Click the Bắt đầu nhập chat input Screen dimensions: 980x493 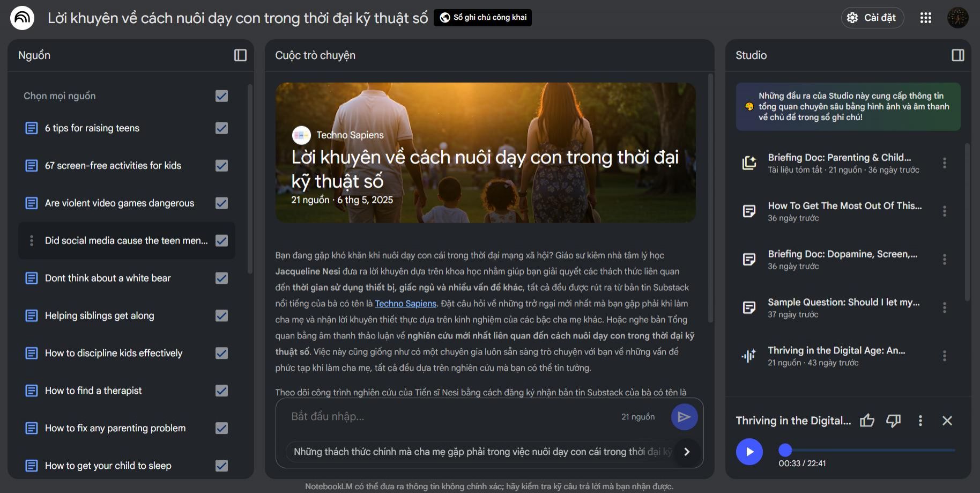click(450, 417)
